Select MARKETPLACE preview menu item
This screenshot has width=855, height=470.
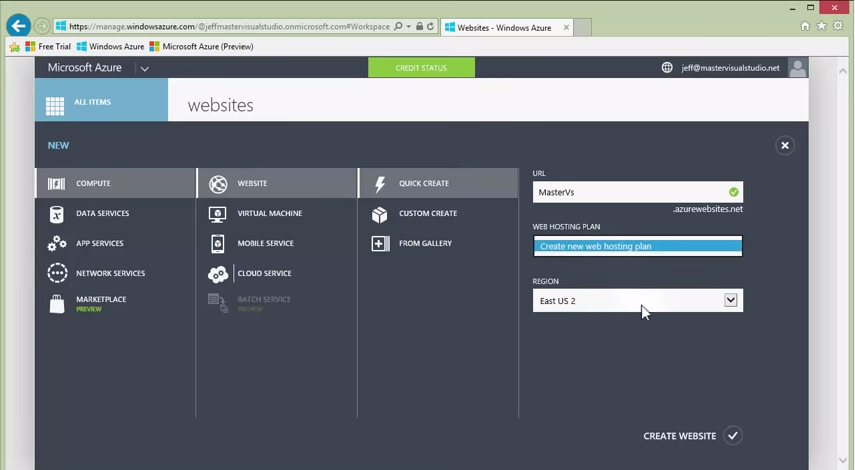(116, 304)
